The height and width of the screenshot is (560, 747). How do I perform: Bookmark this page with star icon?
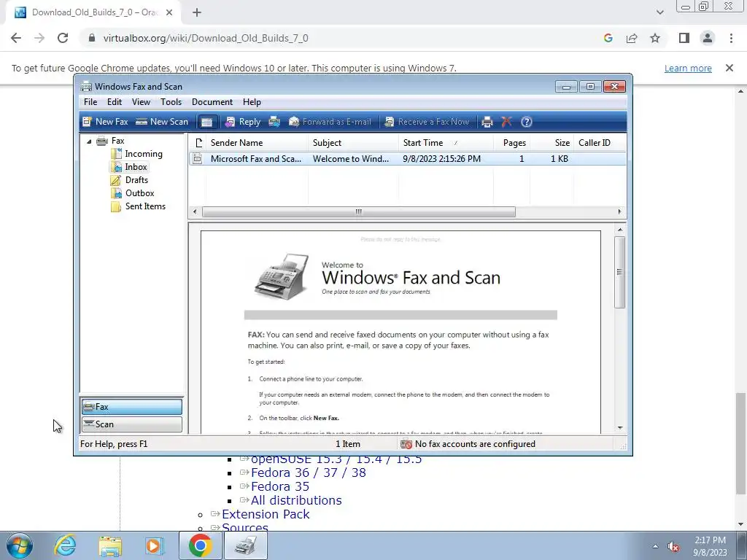pyautogui.click(x=655, y=38)
